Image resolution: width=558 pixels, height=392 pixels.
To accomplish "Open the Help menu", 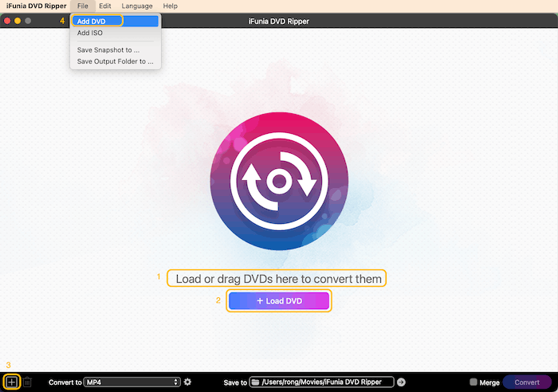I will coord(170,6).
